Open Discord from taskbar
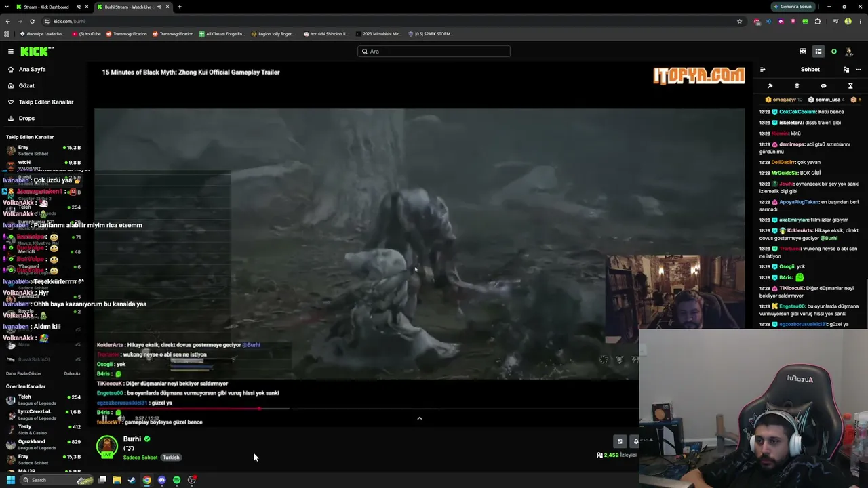 [x=161, y=480]
